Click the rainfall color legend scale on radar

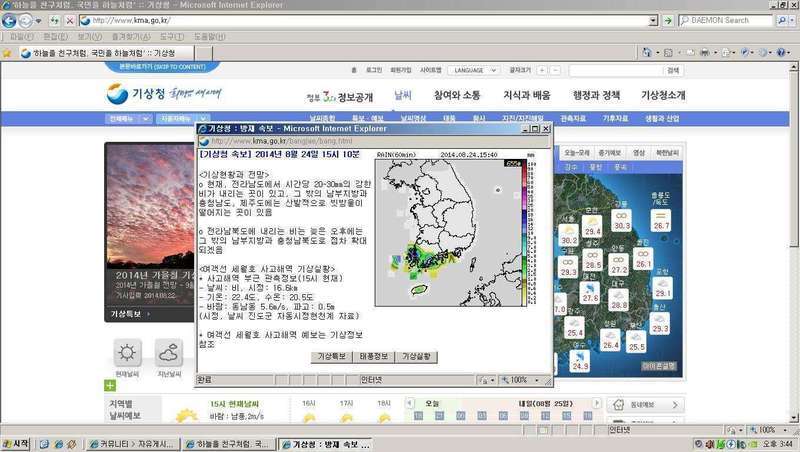[x=524, y=232]
